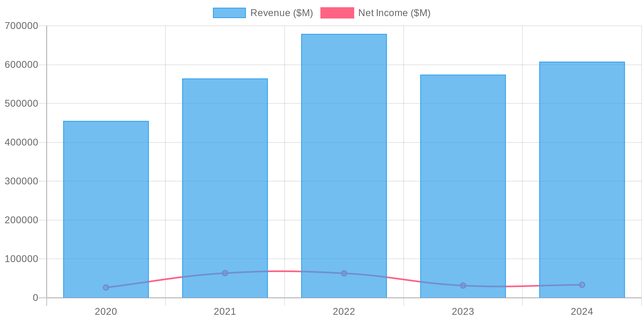Click the pink Net Income legend swatch
The width and height of the screenshot is (644, 322).
337,13
